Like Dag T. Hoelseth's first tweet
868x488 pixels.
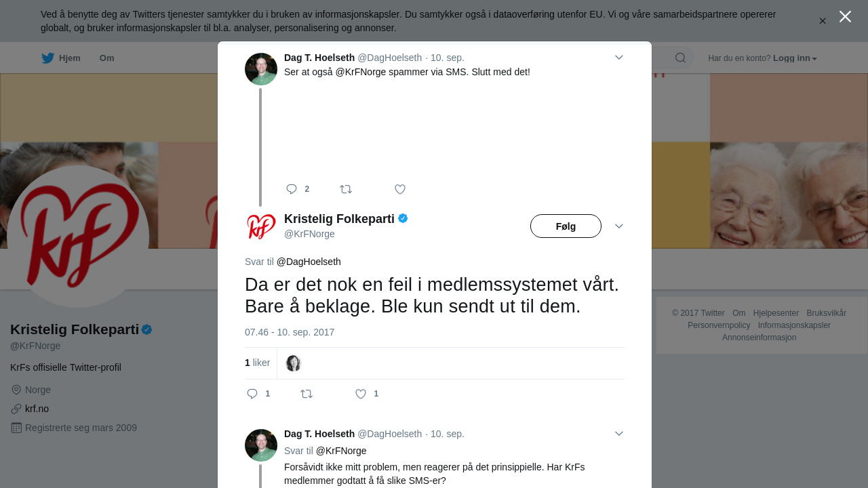tap(400, 189)
